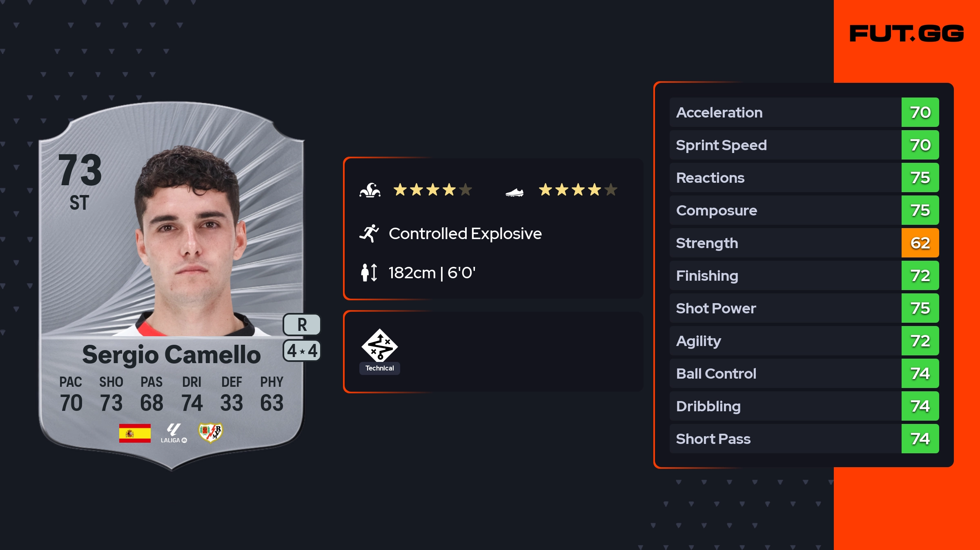Viewport: 980px width, 550px height.
Task: Click the Technical label under playstyle icon
Action: [x=379, y=368]
